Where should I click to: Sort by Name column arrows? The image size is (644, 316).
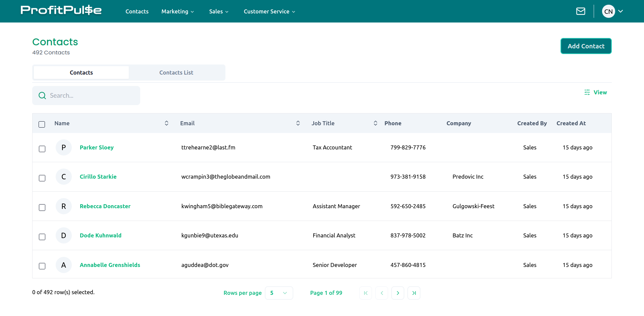click(x=166, y=123)
